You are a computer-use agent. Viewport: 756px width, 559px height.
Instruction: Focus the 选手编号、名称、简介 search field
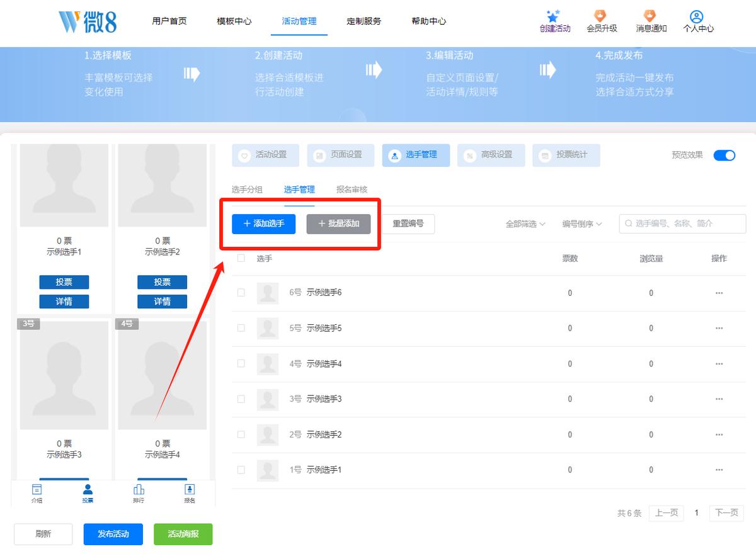point(682,223)
